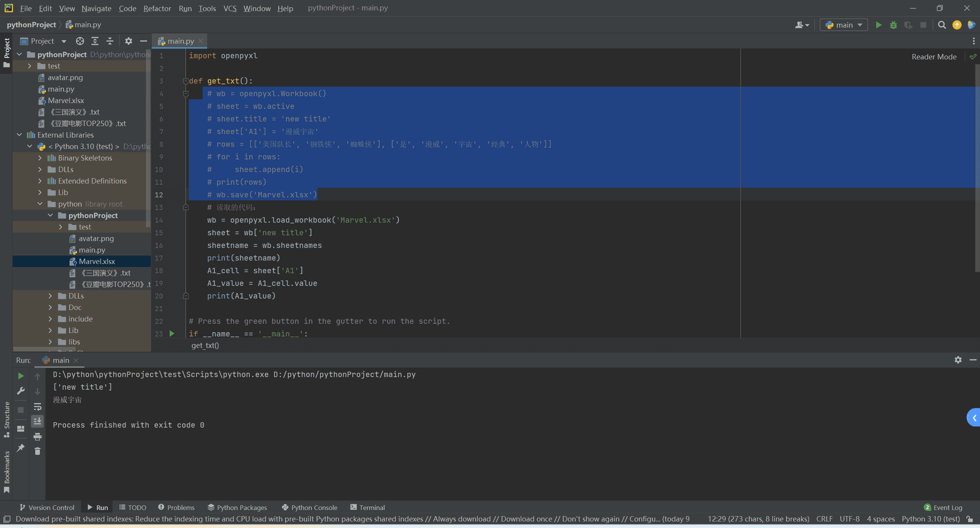Toggle Reader Mode in editor
This screenshot has width=980, height=528.
point(934,57)
